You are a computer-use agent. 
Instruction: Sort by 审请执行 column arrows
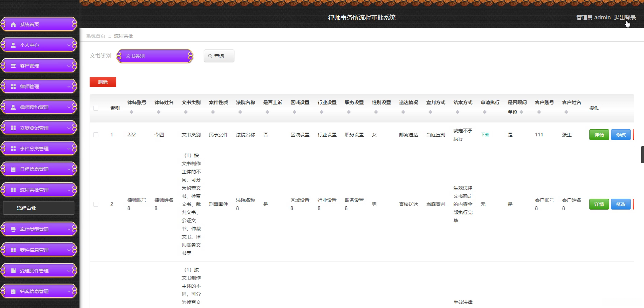pyautogui.click(x=485, y=112)
